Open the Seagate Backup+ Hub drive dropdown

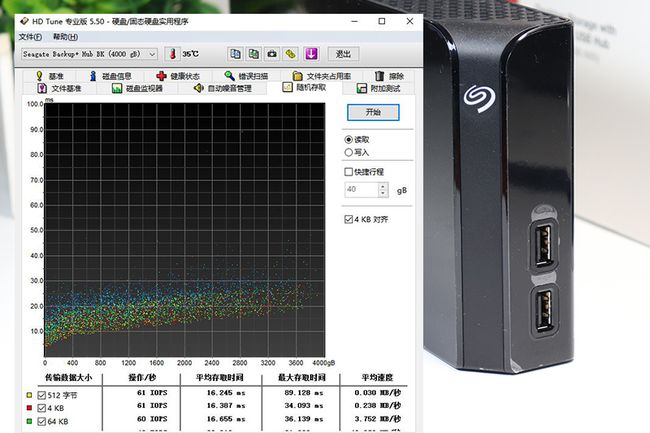tap(89, 54)
